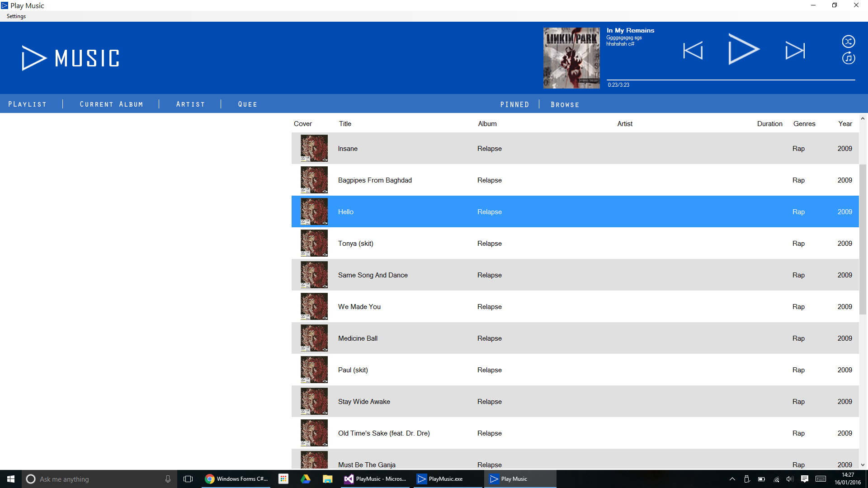Click the We Made You cover thumbnail
The width and height of the screenshot is (868, 488).
pos(314,306)
